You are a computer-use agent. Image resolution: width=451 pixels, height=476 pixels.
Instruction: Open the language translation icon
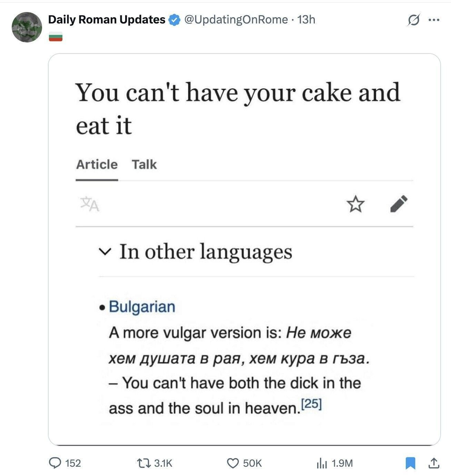coord(90,204)
